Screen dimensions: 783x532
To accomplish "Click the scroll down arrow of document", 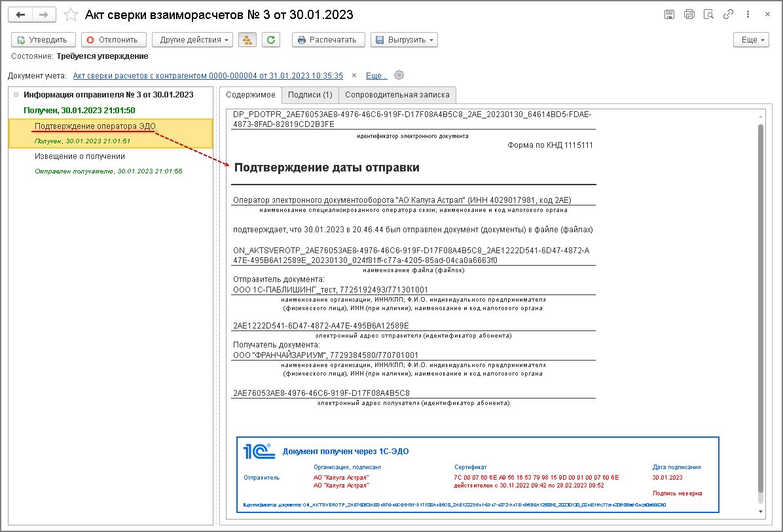I will pos(761,512).
